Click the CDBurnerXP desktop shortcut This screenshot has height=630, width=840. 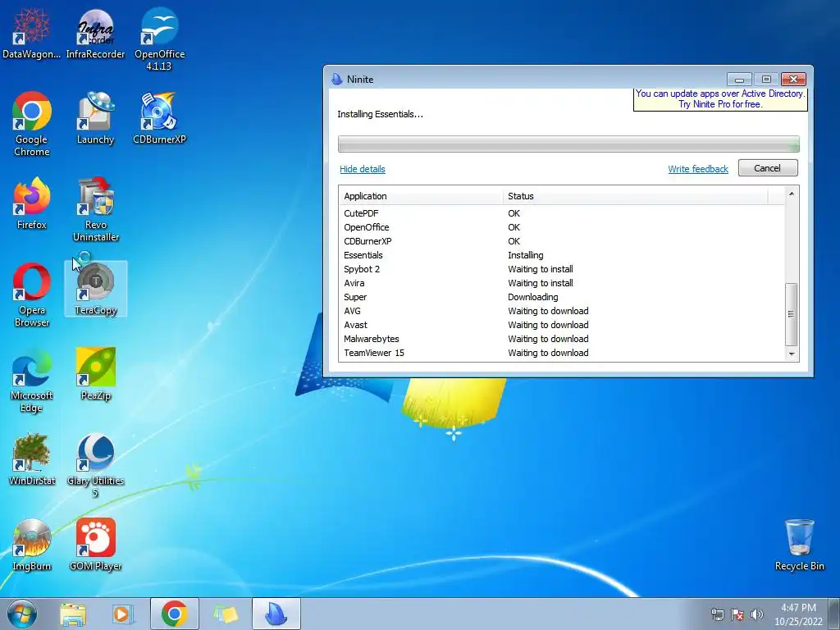(x=159, y=118)
